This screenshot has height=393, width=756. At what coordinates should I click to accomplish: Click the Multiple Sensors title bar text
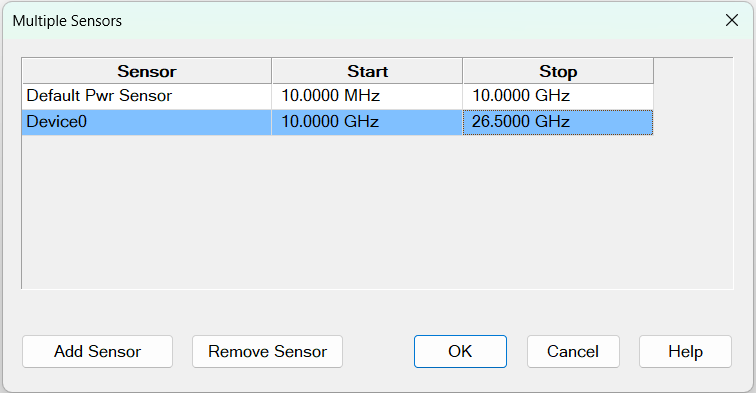coord(67,21)
